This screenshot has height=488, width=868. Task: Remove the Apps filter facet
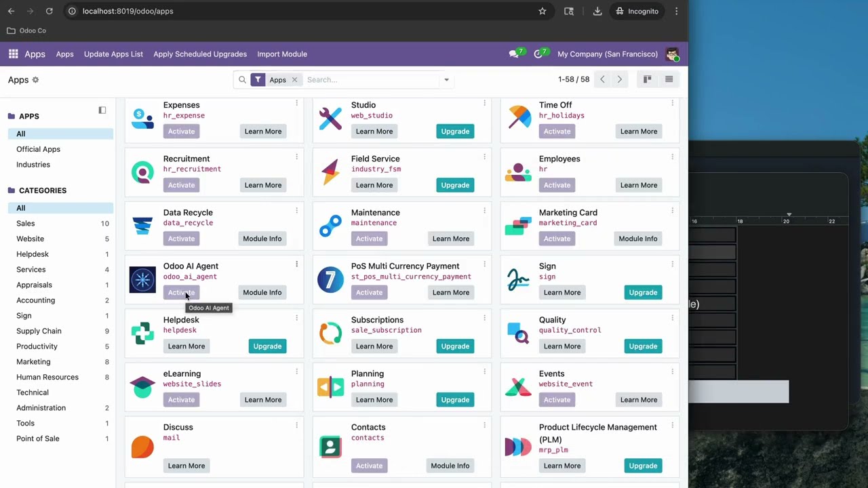294,80
